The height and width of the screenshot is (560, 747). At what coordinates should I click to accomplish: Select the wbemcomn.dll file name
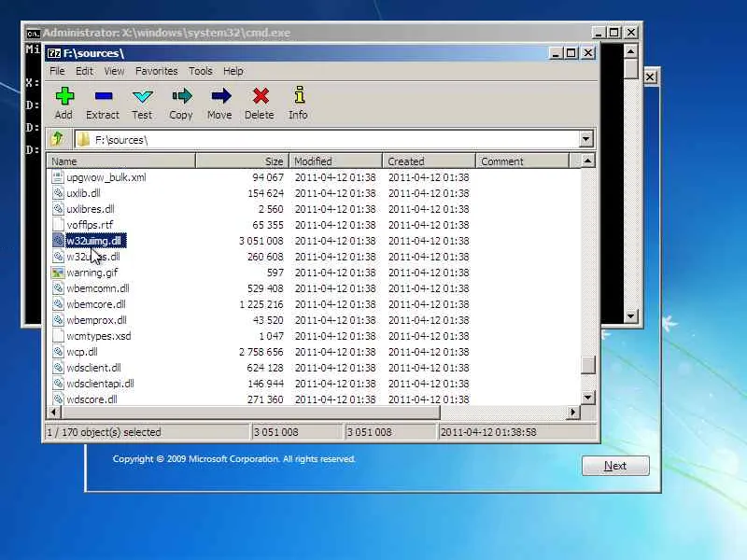click(98, 288)
